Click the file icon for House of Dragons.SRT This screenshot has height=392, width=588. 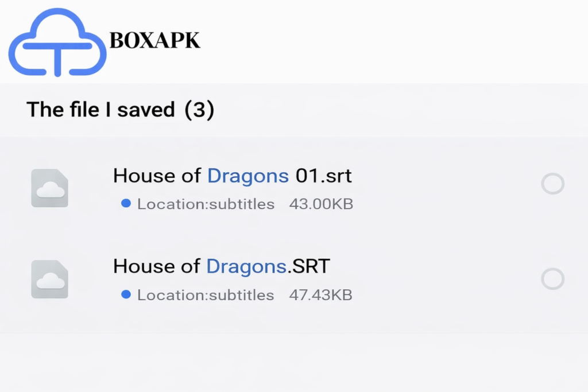coord(49,279)
